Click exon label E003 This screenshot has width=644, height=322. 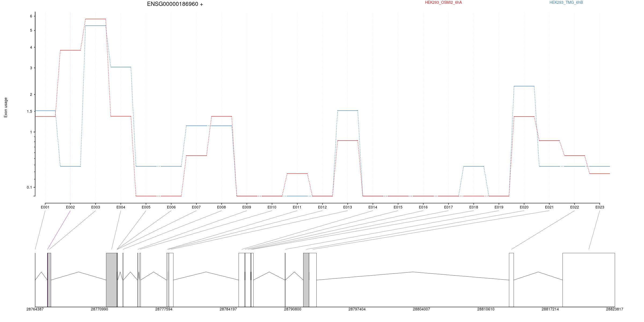(x=96, y=207)
